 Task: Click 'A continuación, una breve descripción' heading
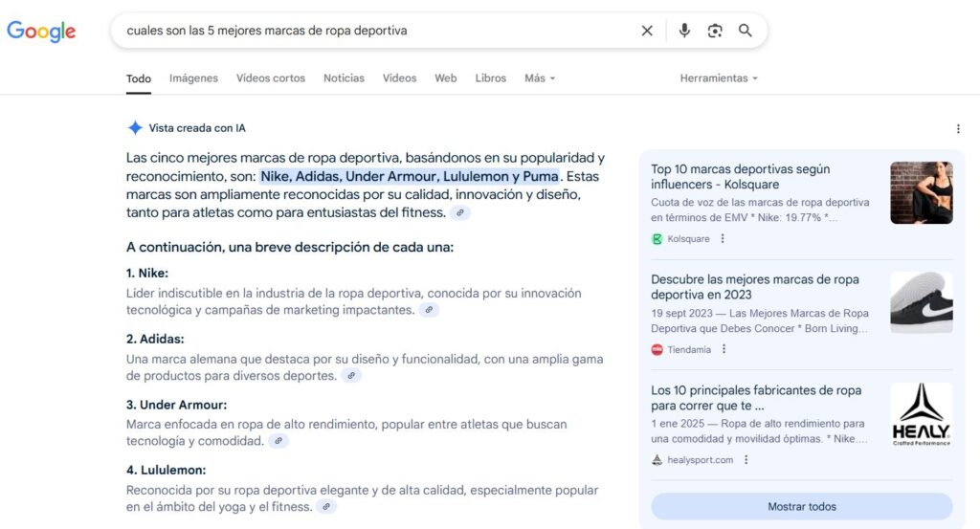pyautogui.click(x=290, y=247)
